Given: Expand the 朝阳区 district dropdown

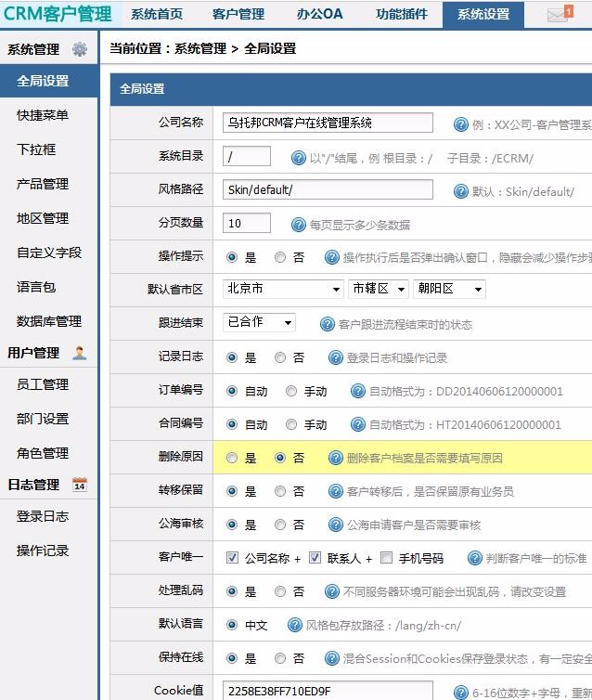Looking at the screenshot, I should point(449,290).
